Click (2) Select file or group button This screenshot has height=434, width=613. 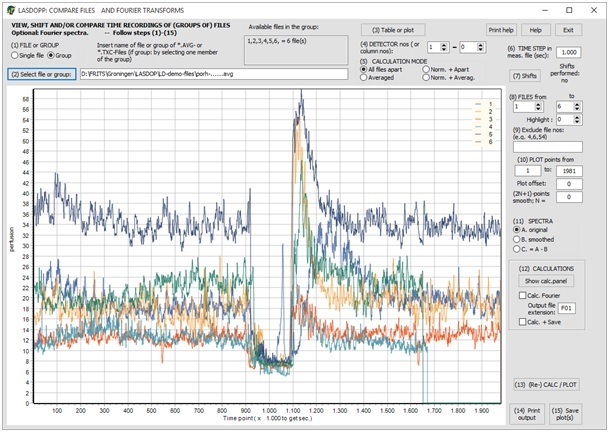point(42,74)
